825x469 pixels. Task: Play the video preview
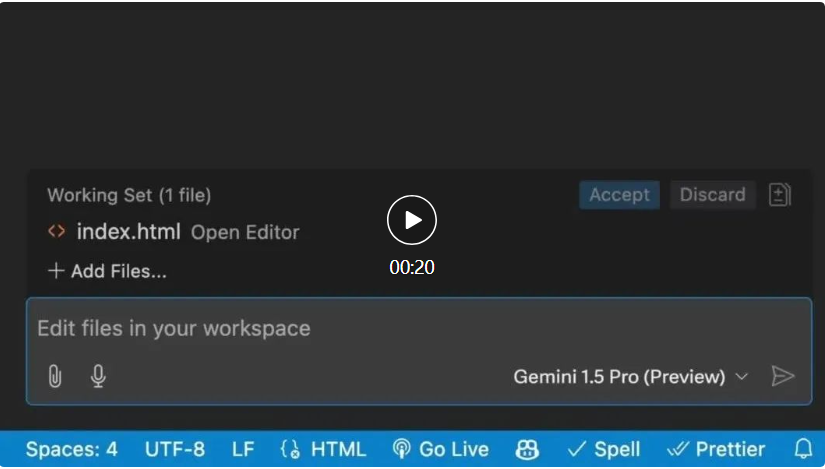click(x=412, y=220)
